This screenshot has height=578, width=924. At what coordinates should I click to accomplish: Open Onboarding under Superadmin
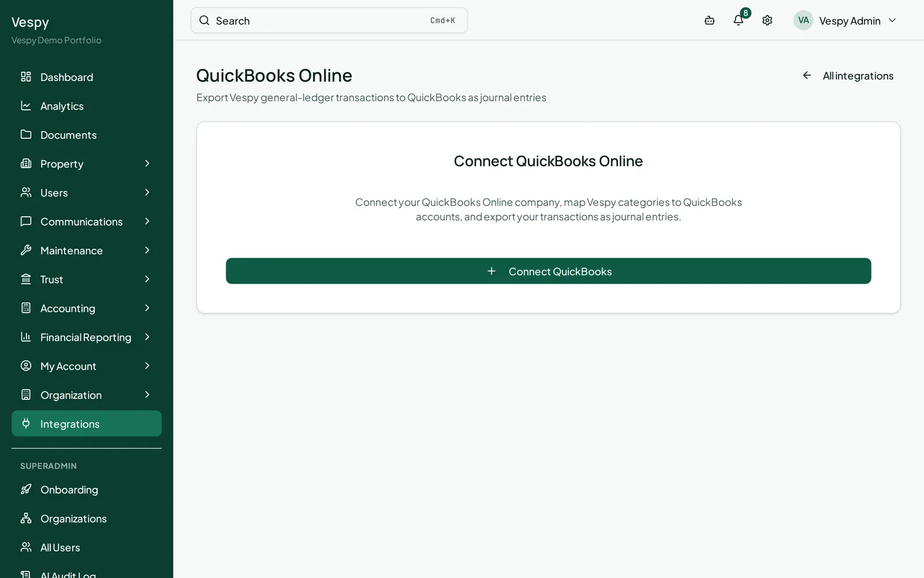pos(87,490)
